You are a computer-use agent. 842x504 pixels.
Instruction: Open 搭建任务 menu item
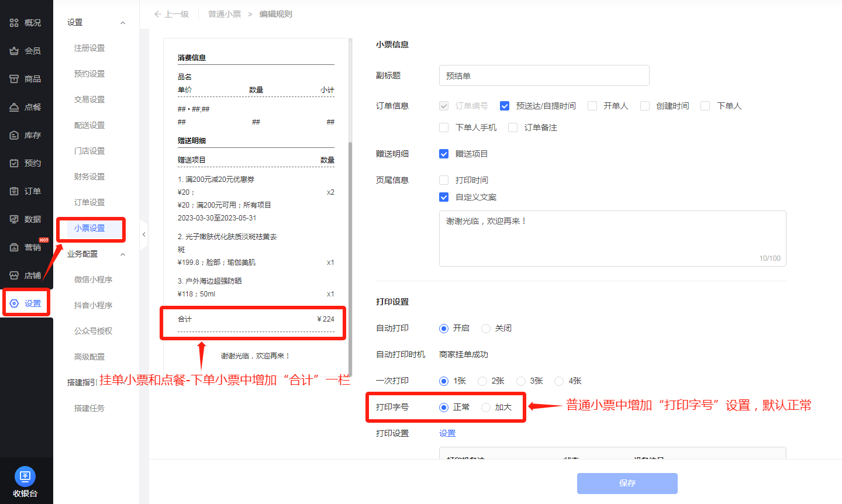pyautogui.click(x=89, y=408)
